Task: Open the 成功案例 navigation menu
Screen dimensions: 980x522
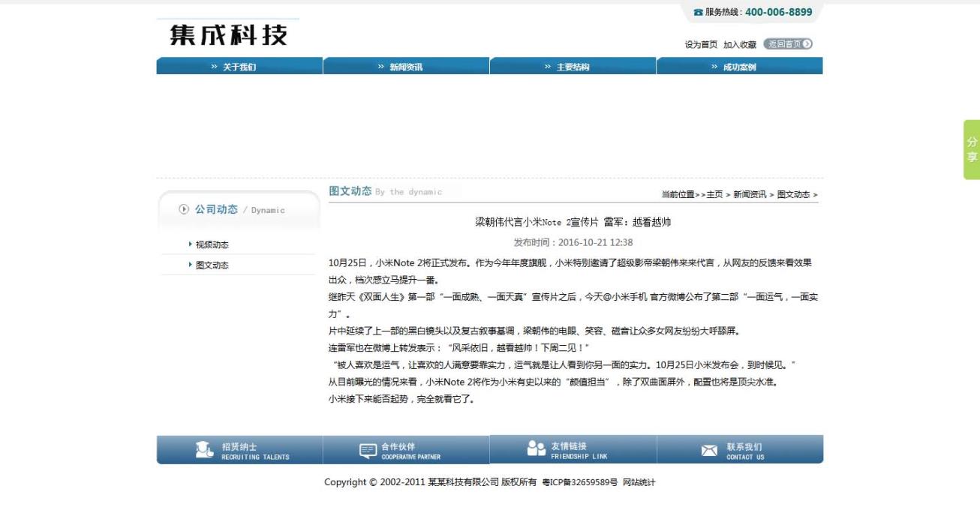Action: (740, 67)
